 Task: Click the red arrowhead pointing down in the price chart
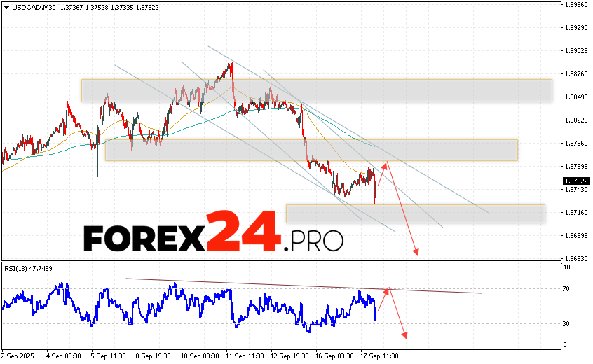(416, 252)
